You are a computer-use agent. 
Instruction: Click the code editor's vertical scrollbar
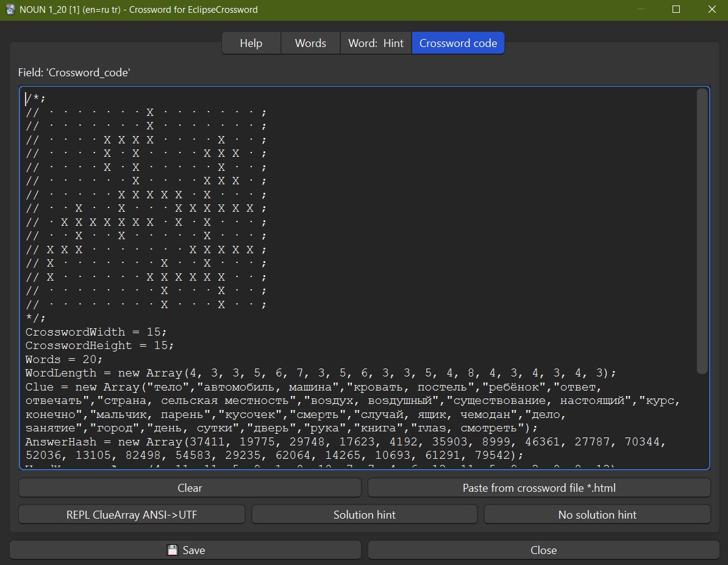click(x=702, y=231)
